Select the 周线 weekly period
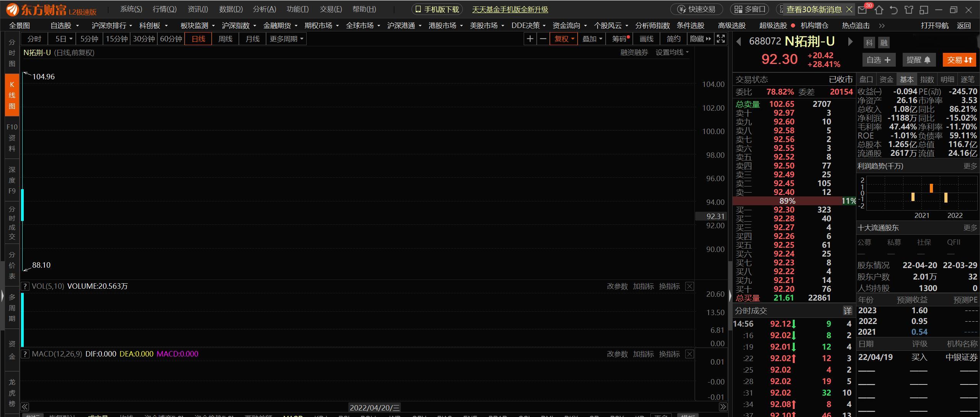The image size is (980, 417). coord(225,39)
